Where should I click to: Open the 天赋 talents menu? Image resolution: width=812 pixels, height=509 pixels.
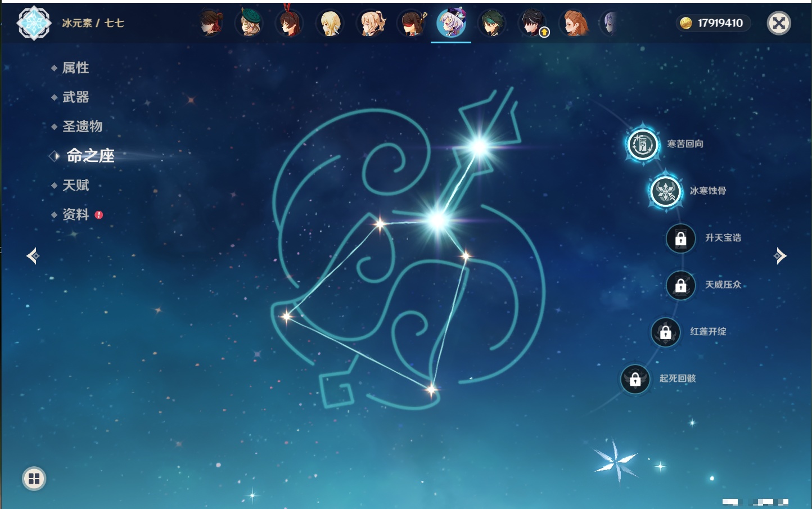pos(75,186)
